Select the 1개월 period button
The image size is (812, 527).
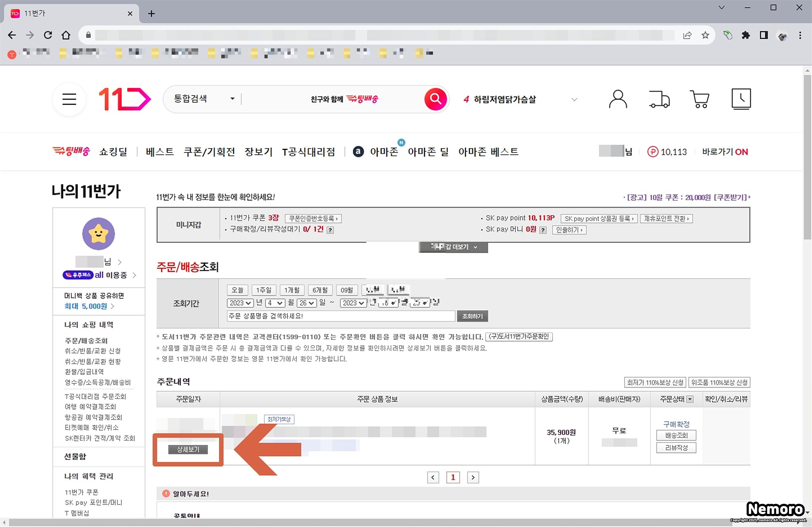coord(292,290)
